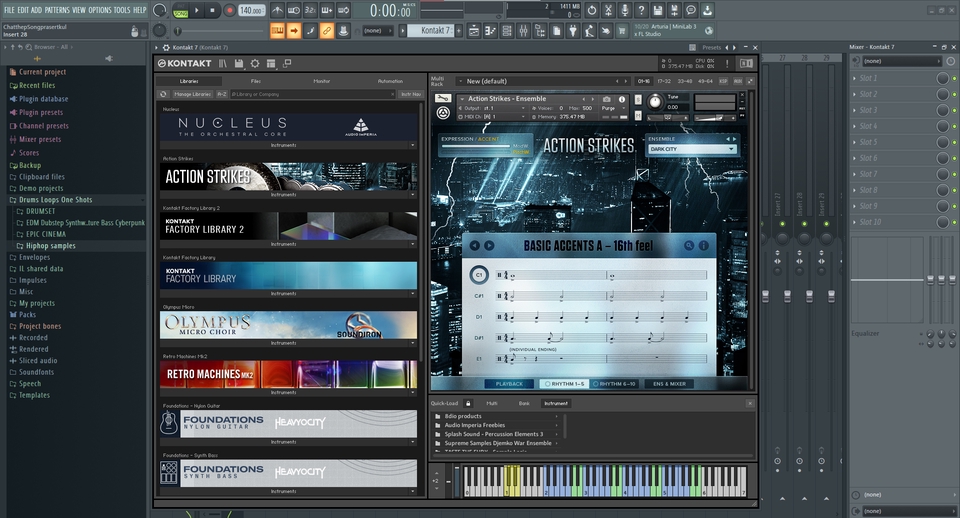Click the instrument info icon
The width and height of the screenshot is (960, 518).
point(622,99)
